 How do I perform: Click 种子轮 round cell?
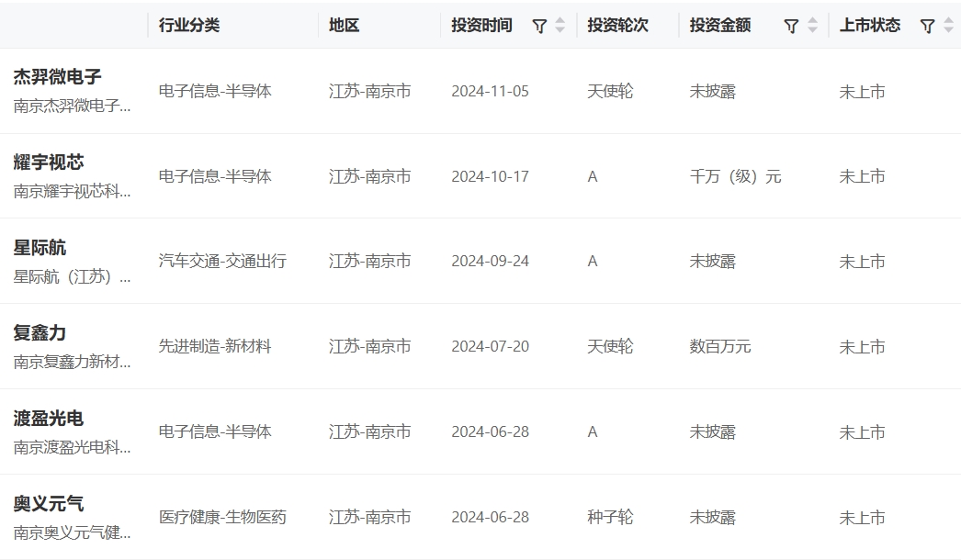pyautogui.click(x=610, y=518)
